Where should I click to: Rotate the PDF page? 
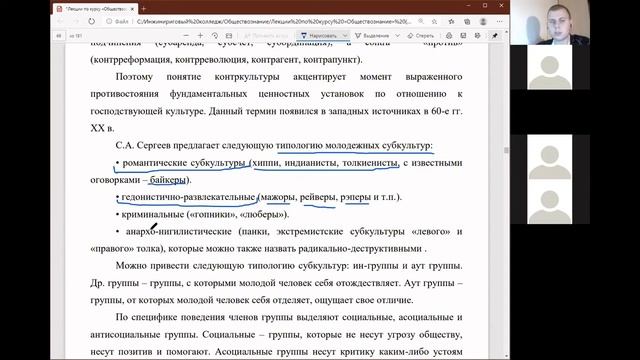coord(215,36)
